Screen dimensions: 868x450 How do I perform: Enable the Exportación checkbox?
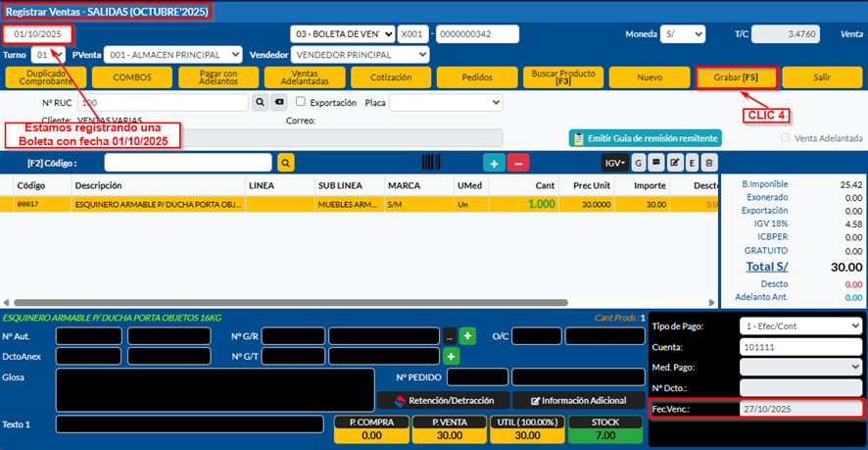click(x=302, y=102)
